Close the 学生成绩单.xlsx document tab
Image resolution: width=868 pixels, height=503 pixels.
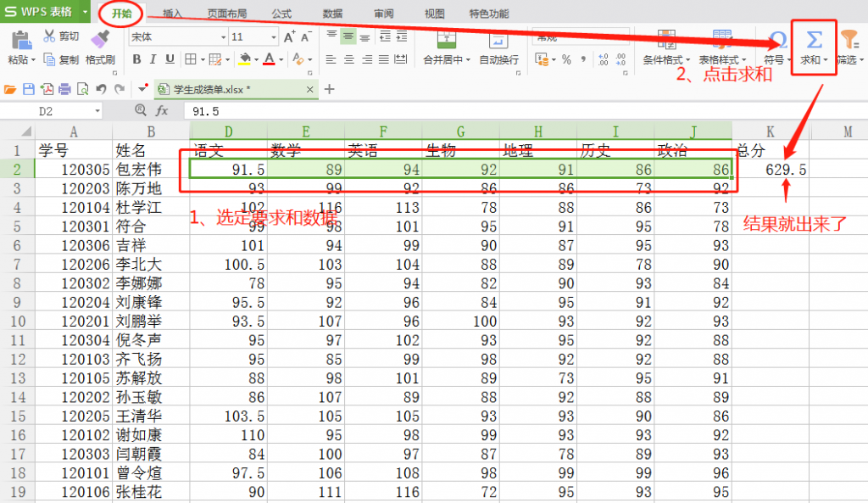coord(309,90)
